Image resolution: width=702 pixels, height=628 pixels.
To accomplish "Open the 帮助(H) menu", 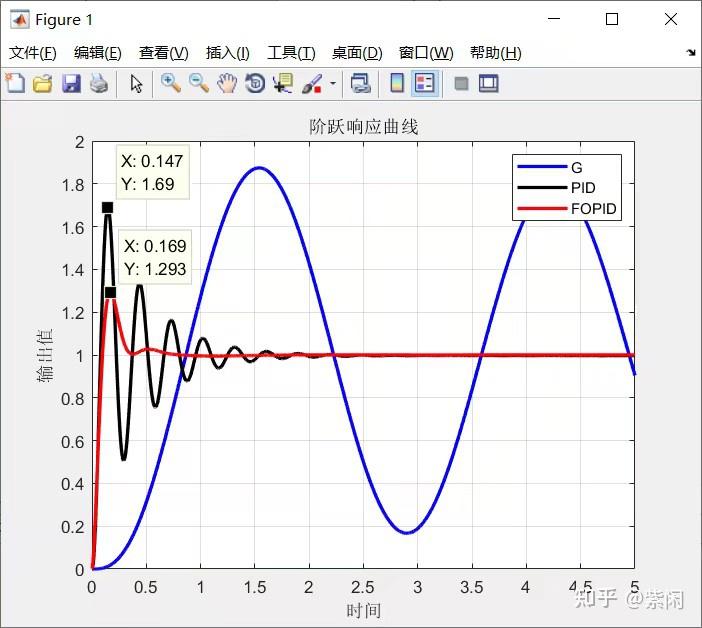I will (495, 53).
